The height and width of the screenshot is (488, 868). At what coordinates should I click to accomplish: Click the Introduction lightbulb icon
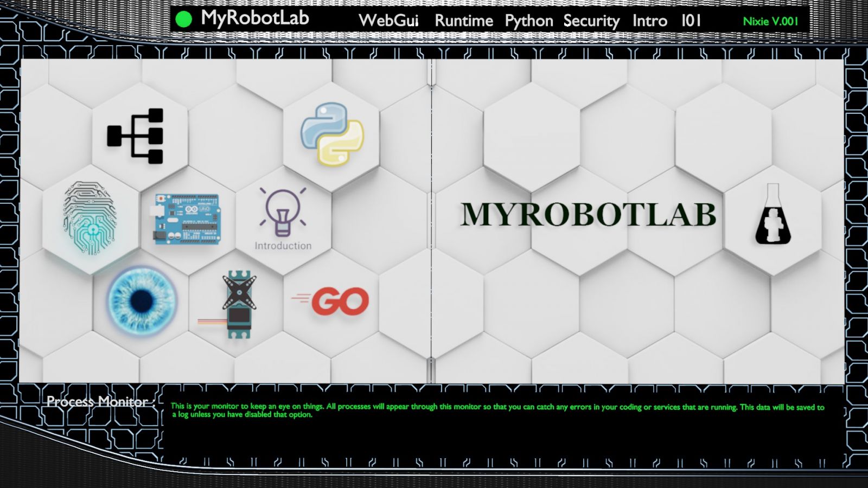pyautogui.click(x=283, y=219)
